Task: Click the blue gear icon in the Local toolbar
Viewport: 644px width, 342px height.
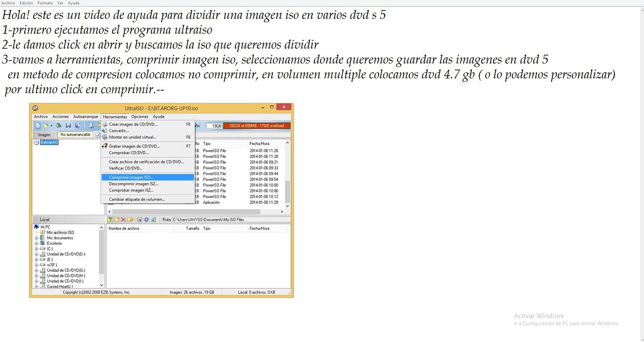Action: pos(146,219)
